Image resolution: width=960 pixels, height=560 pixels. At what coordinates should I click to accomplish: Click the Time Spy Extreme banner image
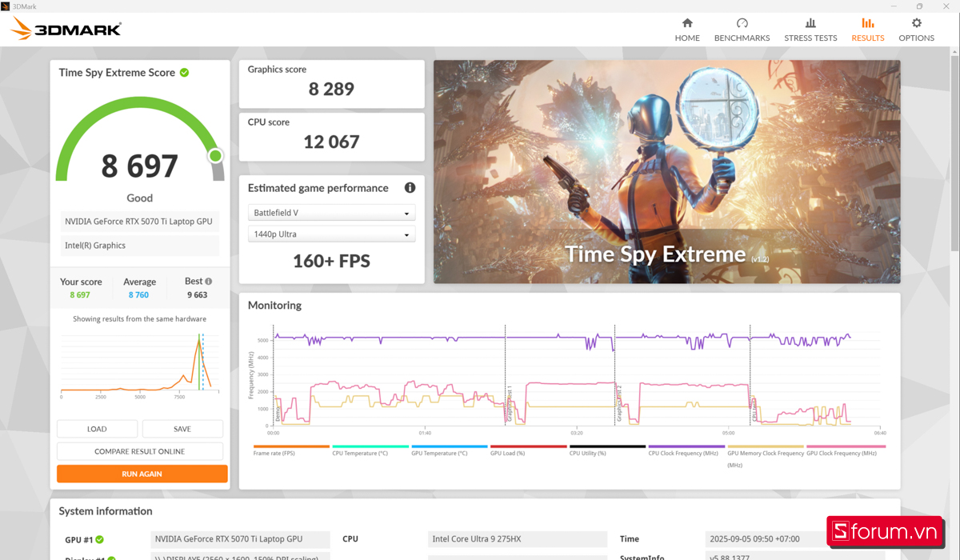tap(666, 171)
